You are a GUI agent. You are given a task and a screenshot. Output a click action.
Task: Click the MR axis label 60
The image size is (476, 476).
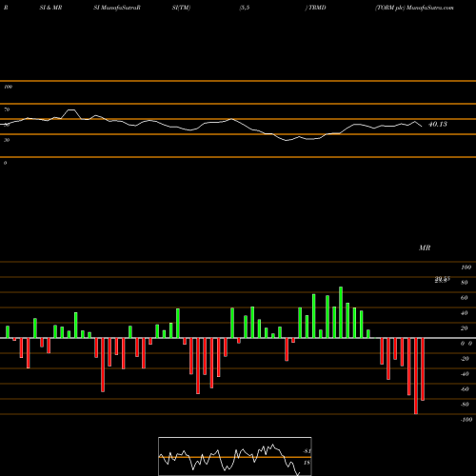click(465, 298)
